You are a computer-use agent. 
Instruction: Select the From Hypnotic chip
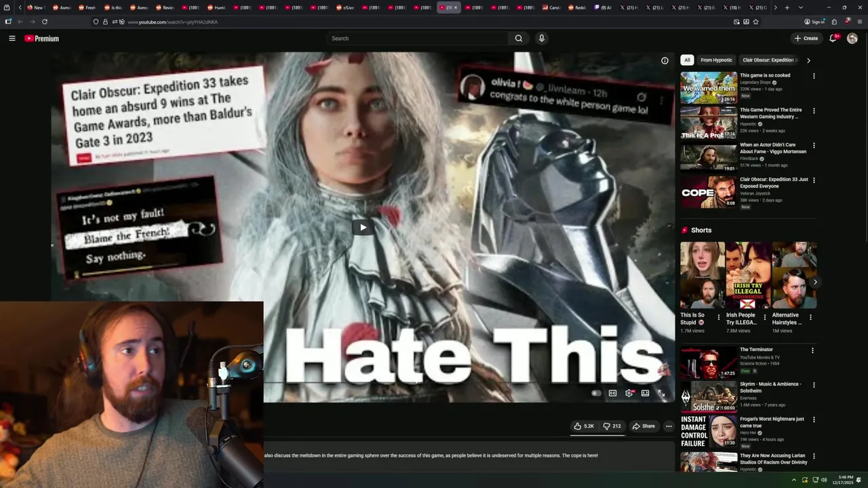click(x=716, y=60)
